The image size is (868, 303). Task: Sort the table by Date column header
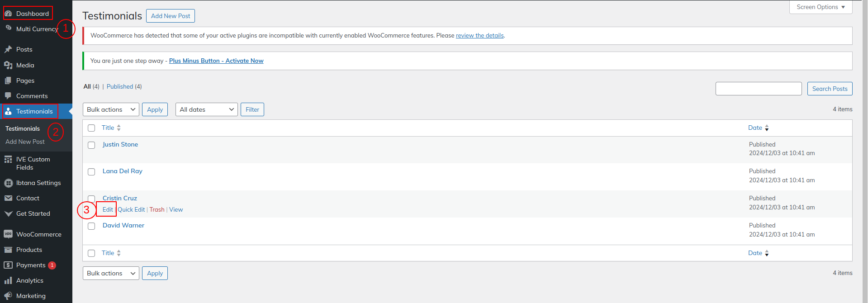[755, 128]
